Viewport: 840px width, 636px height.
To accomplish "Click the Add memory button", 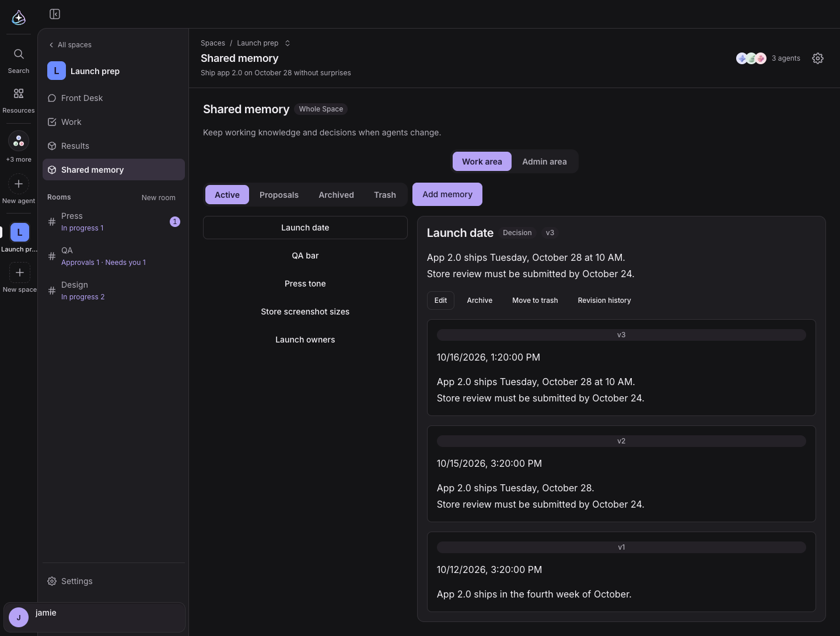I will (x=447, y=194).
